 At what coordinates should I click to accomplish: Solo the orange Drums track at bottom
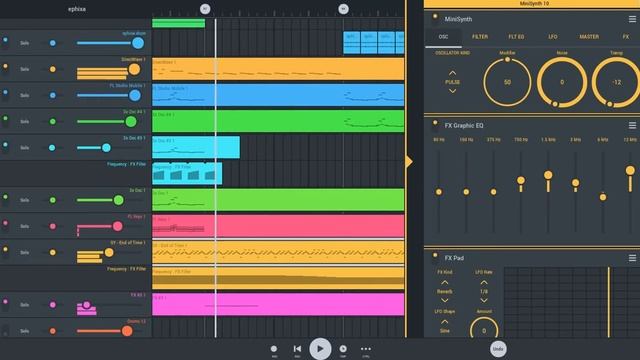click(x=24, y=331)
